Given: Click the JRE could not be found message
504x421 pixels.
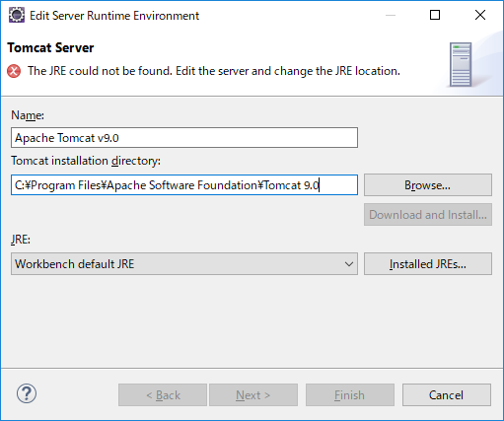Looking at the screenshot, I should pos(214,71).
